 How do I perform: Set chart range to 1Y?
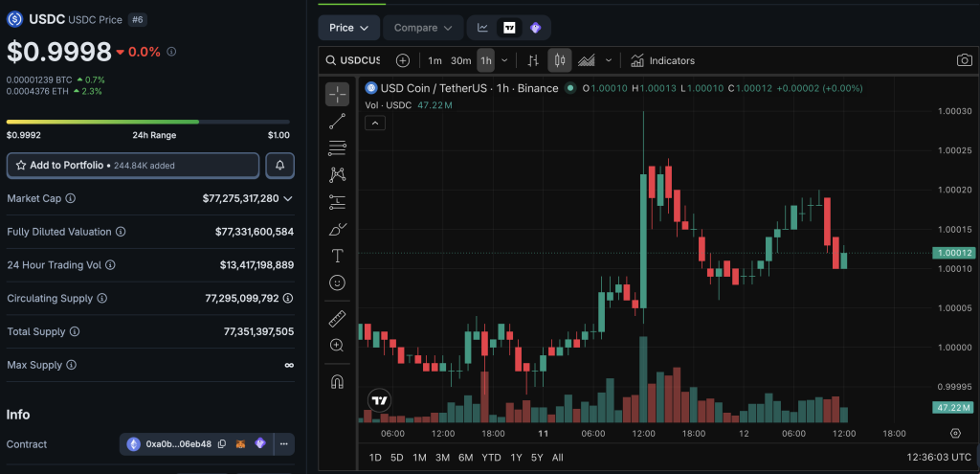point(516,457)
